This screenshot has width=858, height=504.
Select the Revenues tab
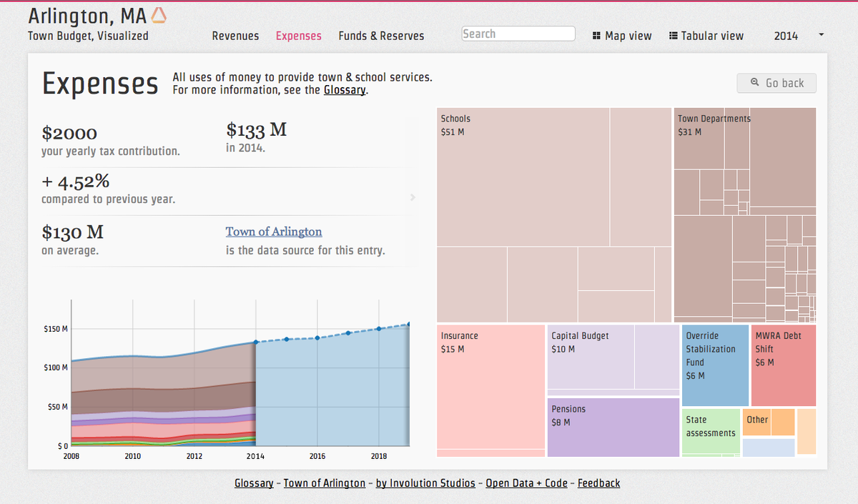click(x=235, y=35)
